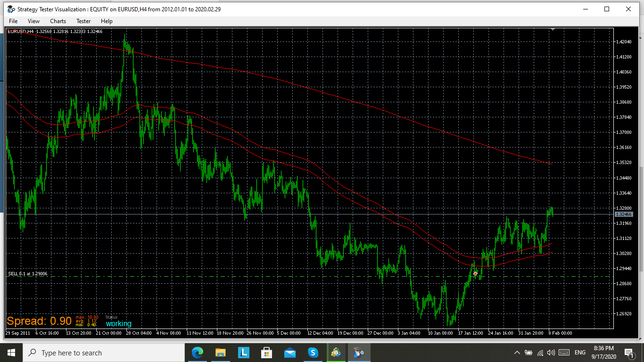The width and height of the screenshot is (644, 362).
Task: Click the 1.37000 price scale label
Action: pos(624,132)
